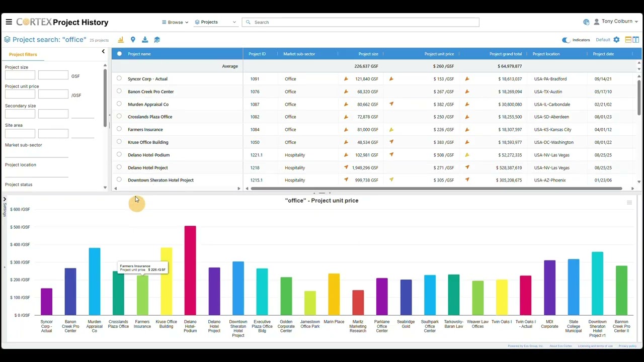Viewport: 644px width, 362px height.
Task: Click the globe language icon
Action: point(586,22)
